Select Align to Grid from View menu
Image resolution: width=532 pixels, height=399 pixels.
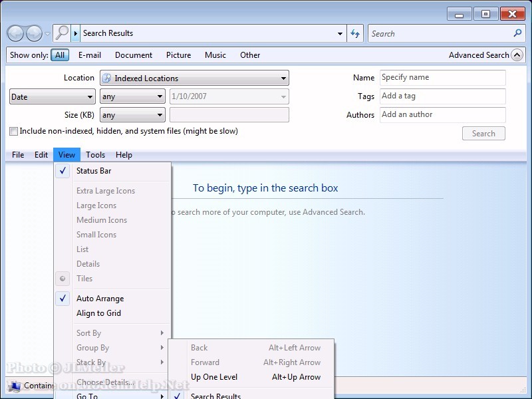click(98, 313)
